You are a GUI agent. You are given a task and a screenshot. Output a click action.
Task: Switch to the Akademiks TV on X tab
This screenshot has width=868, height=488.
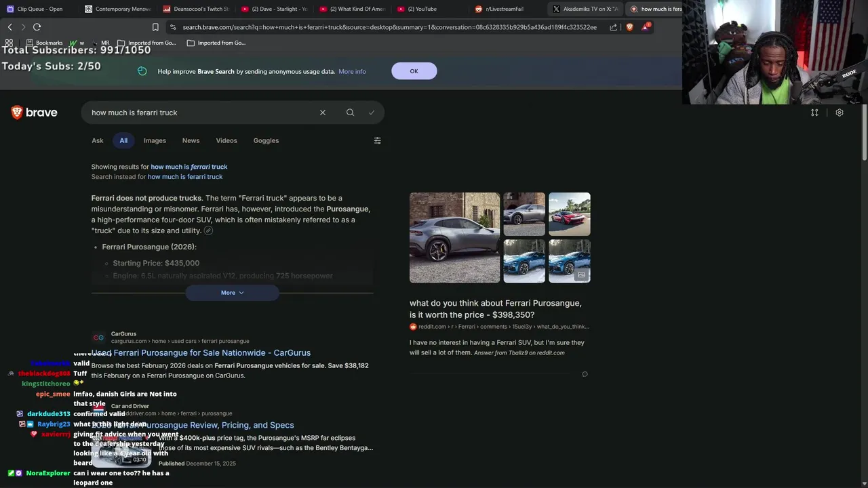tap(585, 9)
